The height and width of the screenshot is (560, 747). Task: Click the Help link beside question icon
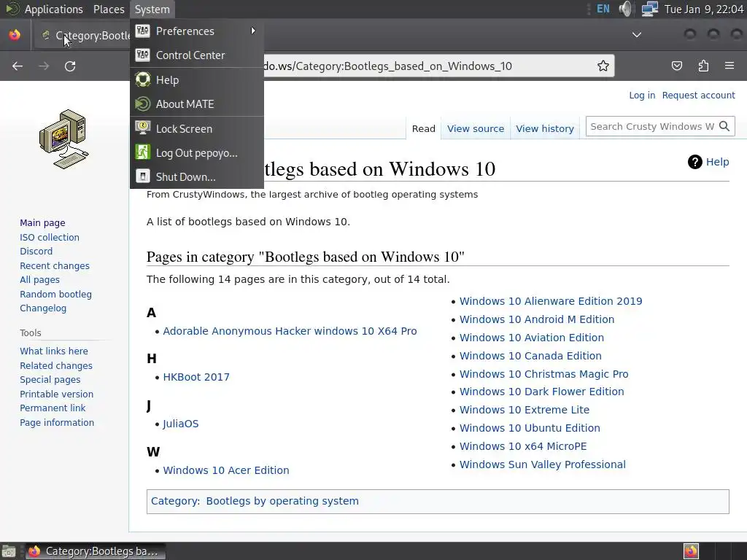718,162
